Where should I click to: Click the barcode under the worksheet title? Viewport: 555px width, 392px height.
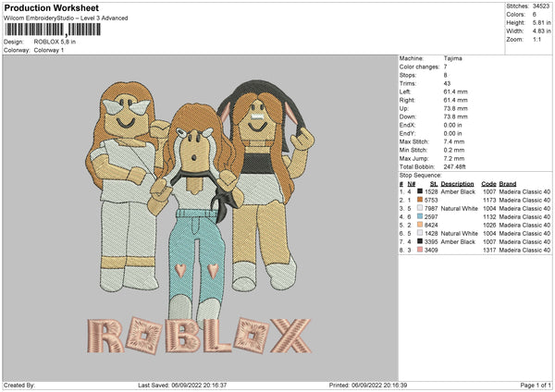pyautogui.click(x=53, y=30)
